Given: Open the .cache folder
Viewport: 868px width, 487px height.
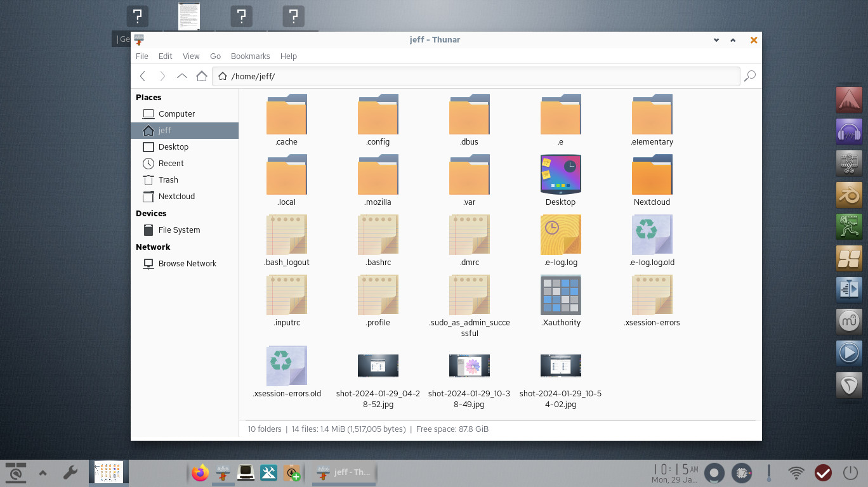Looking at the screenshot, I should (x=287, y=114).
